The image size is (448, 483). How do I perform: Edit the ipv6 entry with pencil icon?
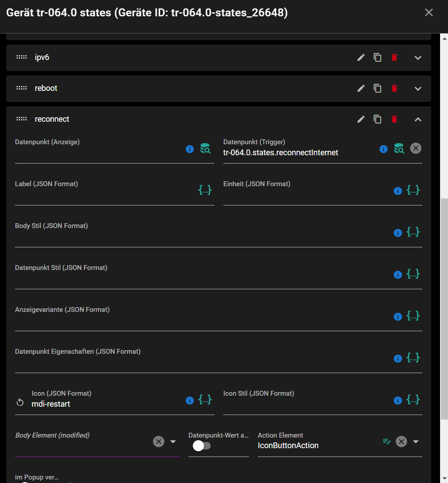pyautogui.click(x=361, y=58)
